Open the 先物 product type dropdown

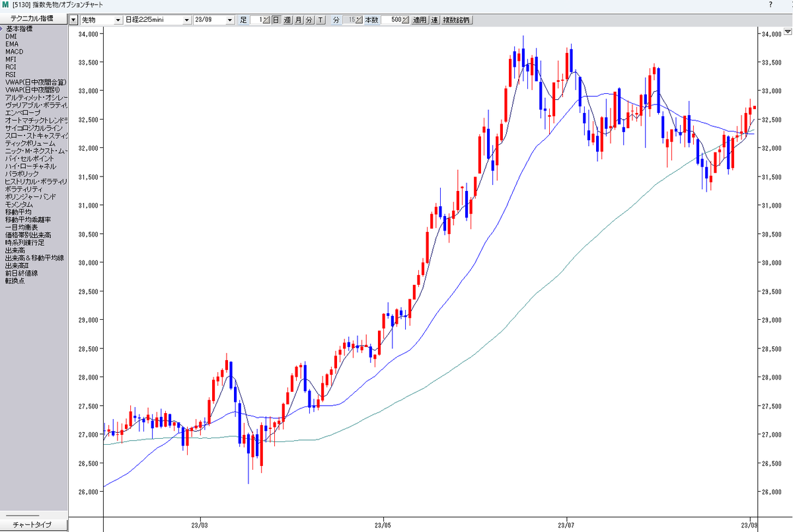click(x=101, y=20)
